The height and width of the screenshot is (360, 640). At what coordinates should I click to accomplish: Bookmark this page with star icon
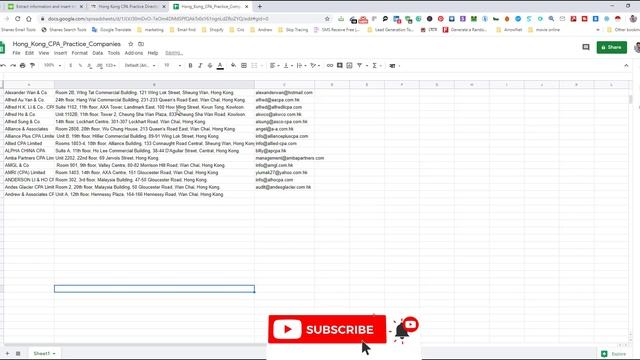coord(327,19)
